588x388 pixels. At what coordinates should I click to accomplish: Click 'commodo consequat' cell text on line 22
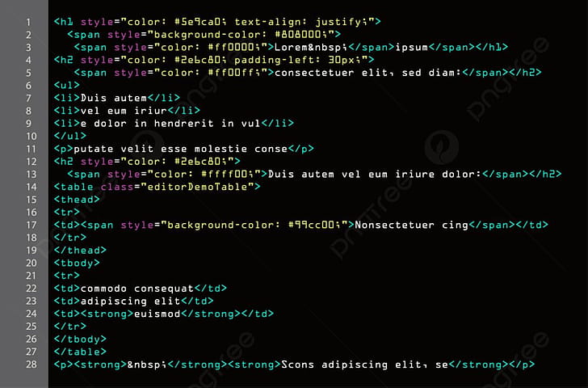(x=136, y=289)
